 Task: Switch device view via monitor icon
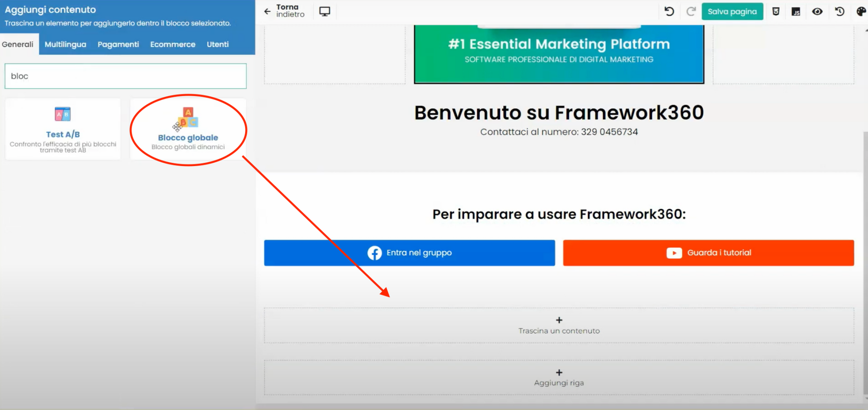pyautogui.click(x=325, y=11)
